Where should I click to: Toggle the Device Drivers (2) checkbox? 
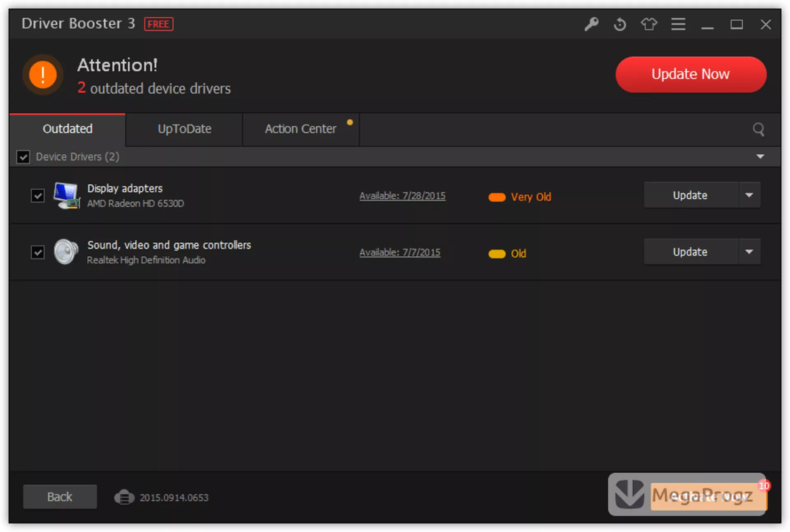[x=23, y=157]
